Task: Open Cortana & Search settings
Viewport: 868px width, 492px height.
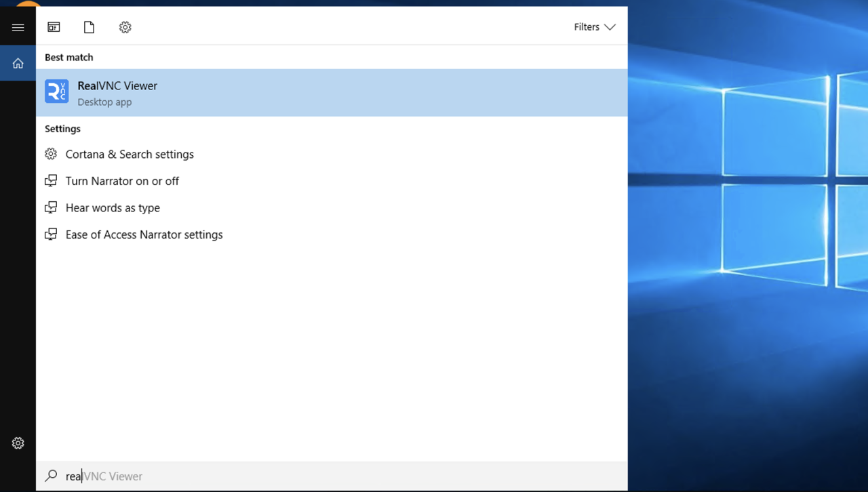Action: [x=130, y=155]
